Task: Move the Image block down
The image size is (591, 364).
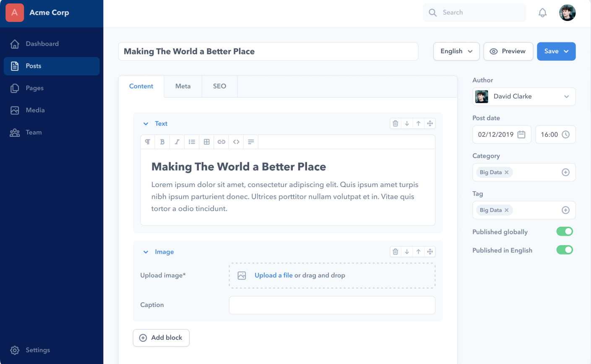Action: point(407,252)
